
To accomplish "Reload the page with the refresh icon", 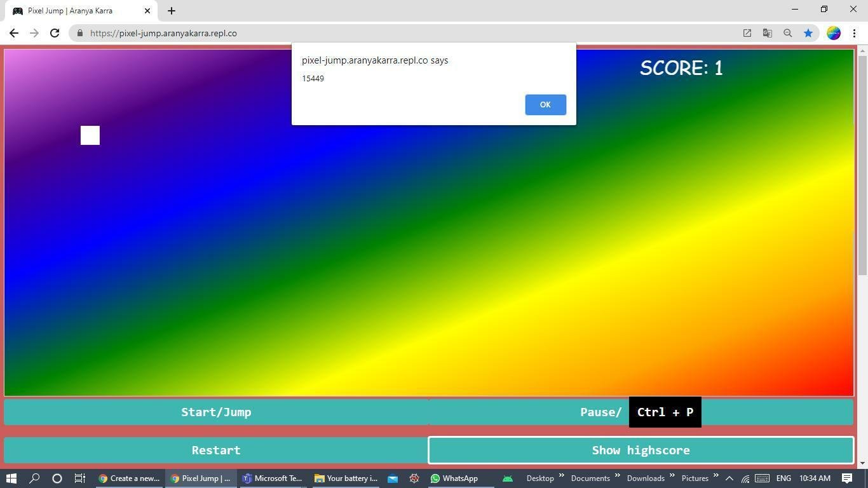I will [x=55, y=33].
